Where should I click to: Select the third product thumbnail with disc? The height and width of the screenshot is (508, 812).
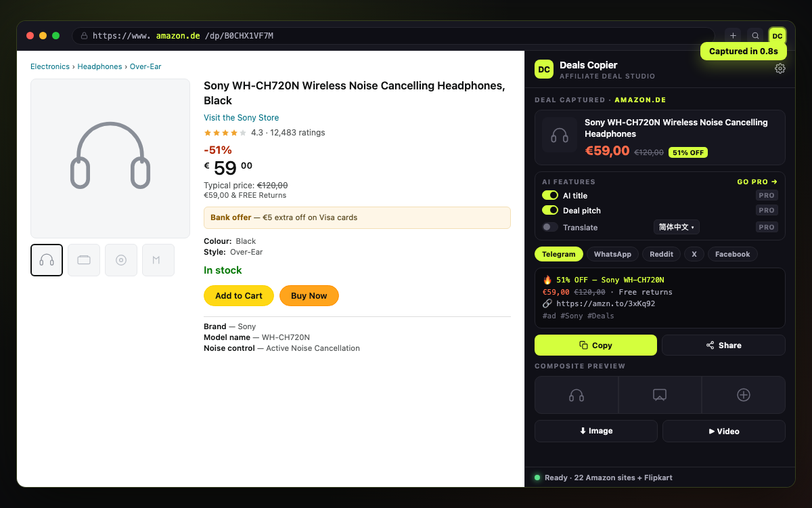pos(121,260)
